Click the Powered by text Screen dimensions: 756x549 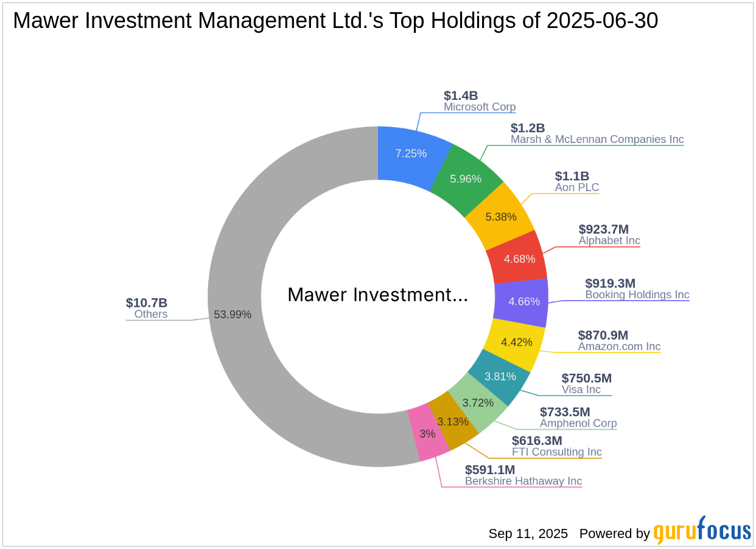(x=615, y=534)
